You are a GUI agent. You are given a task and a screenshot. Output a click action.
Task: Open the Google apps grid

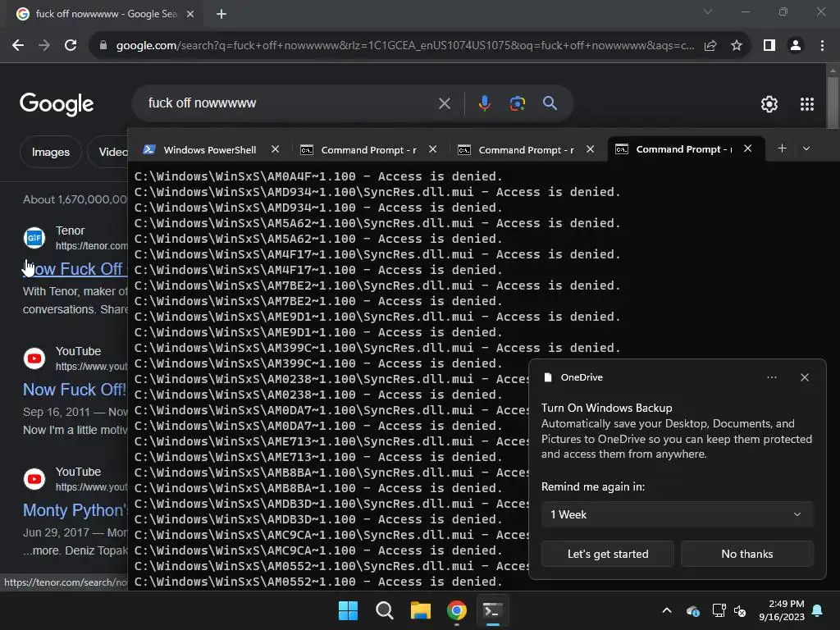(807, 104)
